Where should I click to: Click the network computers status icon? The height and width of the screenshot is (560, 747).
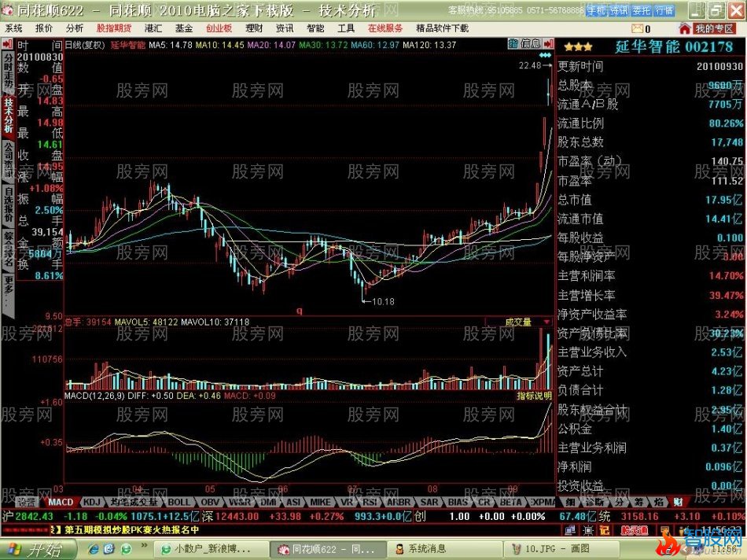pyautogui.click(x=570, y=530)
